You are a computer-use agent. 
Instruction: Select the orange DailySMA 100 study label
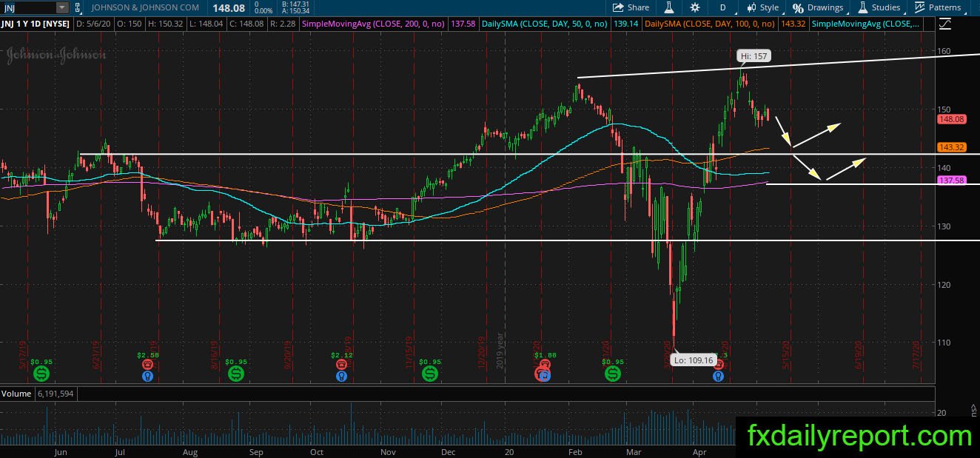(710, 24)
